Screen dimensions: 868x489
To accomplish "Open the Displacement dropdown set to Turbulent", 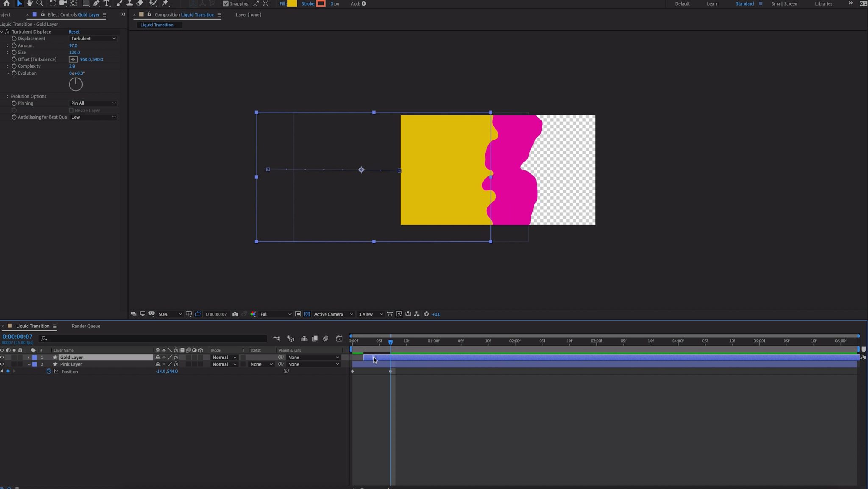I will [x=93, y=38].
